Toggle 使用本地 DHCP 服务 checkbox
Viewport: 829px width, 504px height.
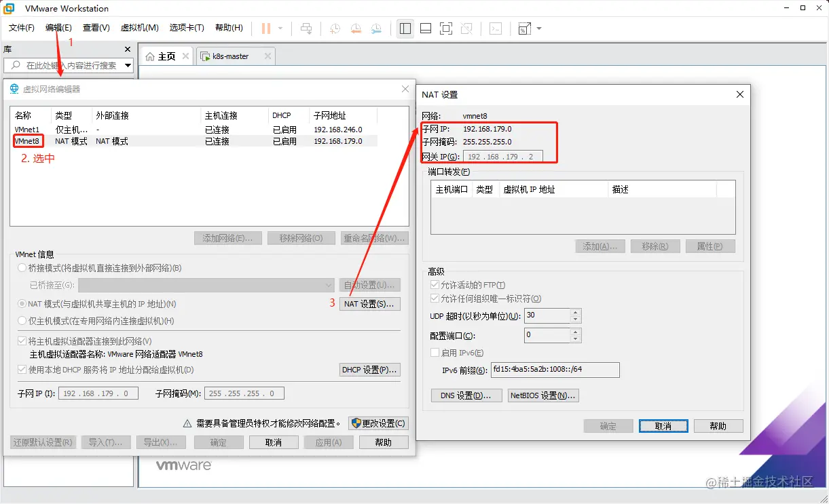tap(22, 370)
